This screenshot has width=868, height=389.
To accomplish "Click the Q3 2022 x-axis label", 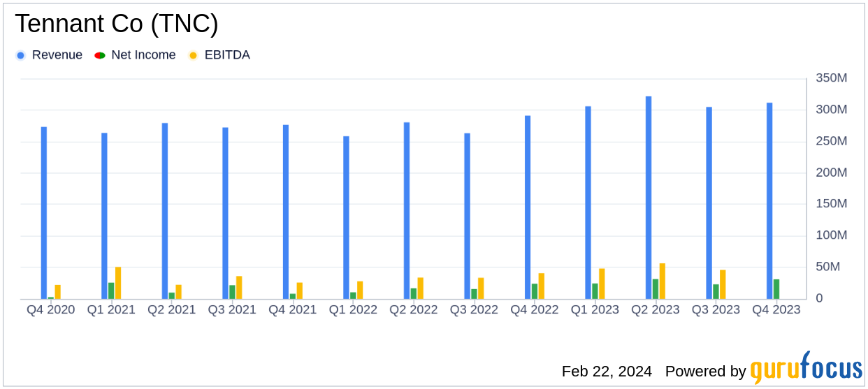I will [474, 309].
